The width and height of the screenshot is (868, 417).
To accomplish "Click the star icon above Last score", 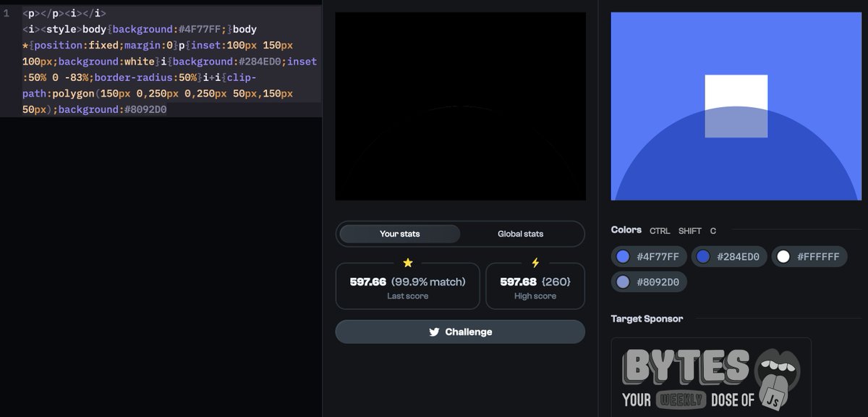I will [x=407, y=263].
